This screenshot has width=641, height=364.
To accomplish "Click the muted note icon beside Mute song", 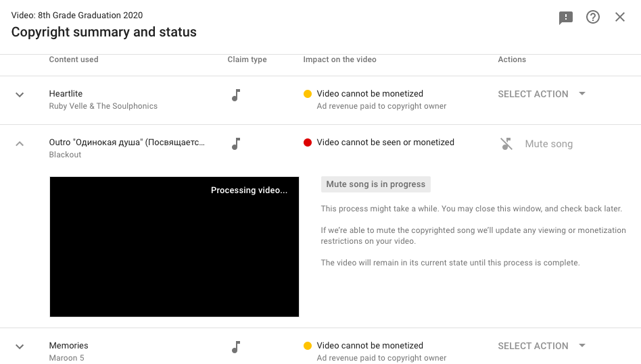I will coord(506,144).
